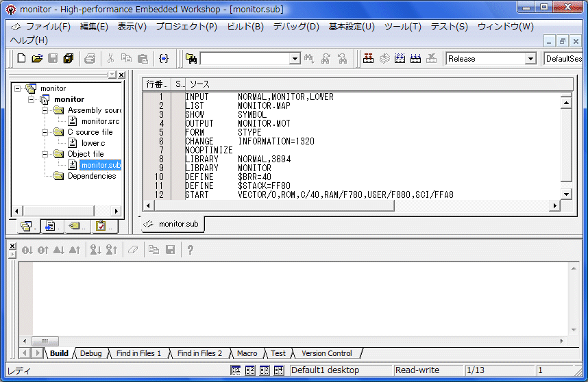Open the ファイル(F) menu

click(47, 27)
